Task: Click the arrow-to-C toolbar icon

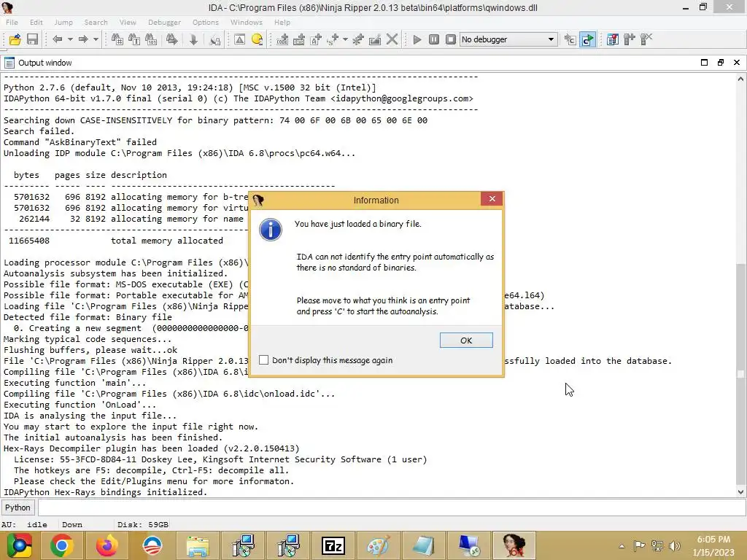Action: coord(570,39)
